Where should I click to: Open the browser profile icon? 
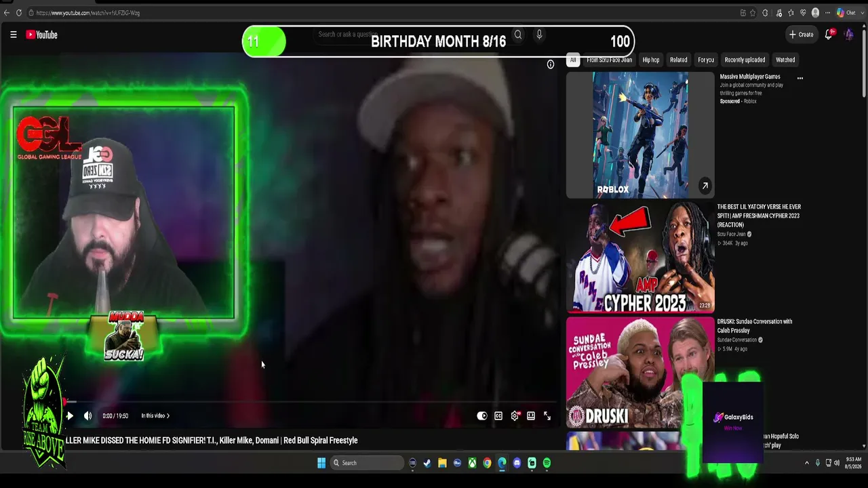coord(815,13)
